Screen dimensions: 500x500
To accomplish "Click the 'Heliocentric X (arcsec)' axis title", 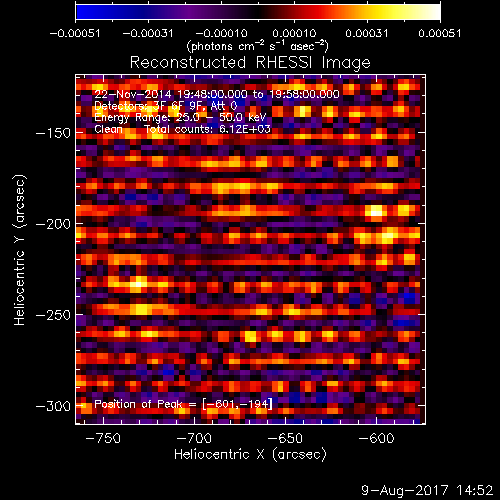I will [x=250, y=455].
